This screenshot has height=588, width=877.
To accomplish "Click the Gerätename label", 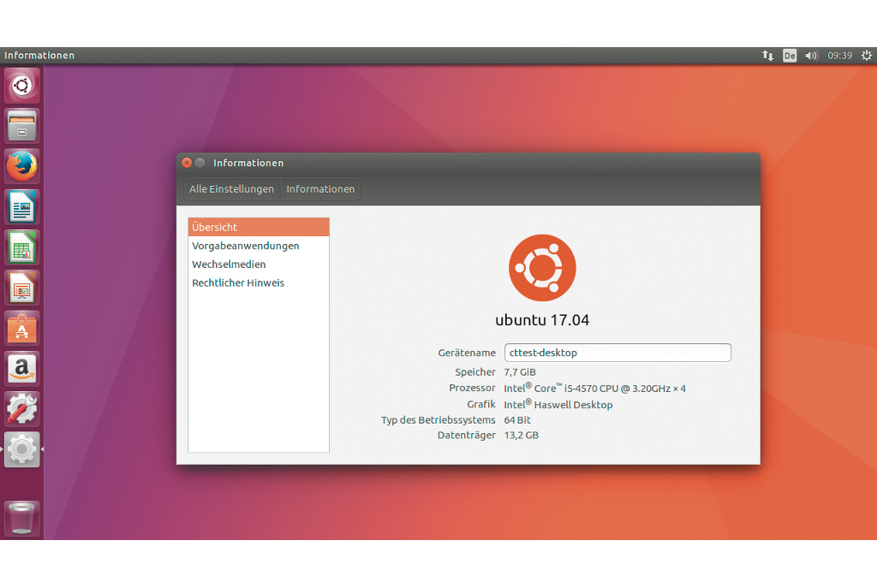I will pos(467,353).
